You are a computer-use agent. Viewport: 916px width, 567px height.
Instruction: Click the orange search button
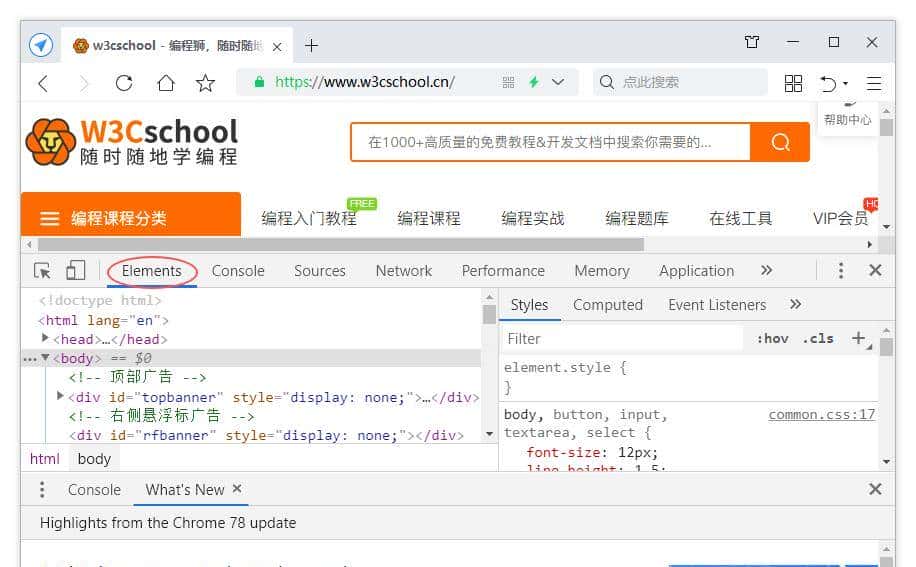[780, 142]
